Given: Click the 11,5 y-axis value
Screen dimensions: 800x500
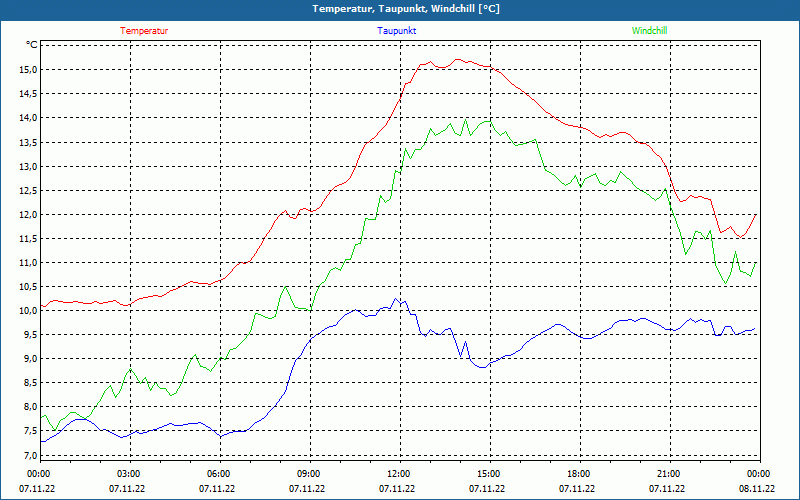Looking at the screenshot, I should 28,238.
